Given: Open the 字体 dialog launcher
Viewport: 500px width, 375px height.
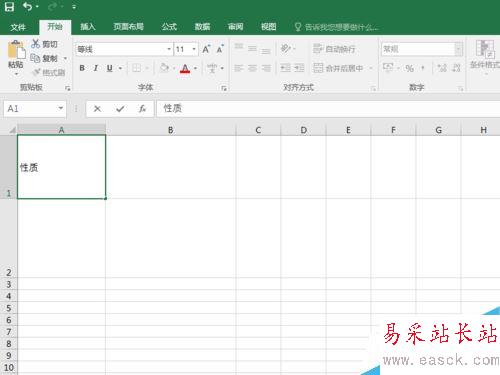Looking at the screenshot, I should [x=224, y=88].
